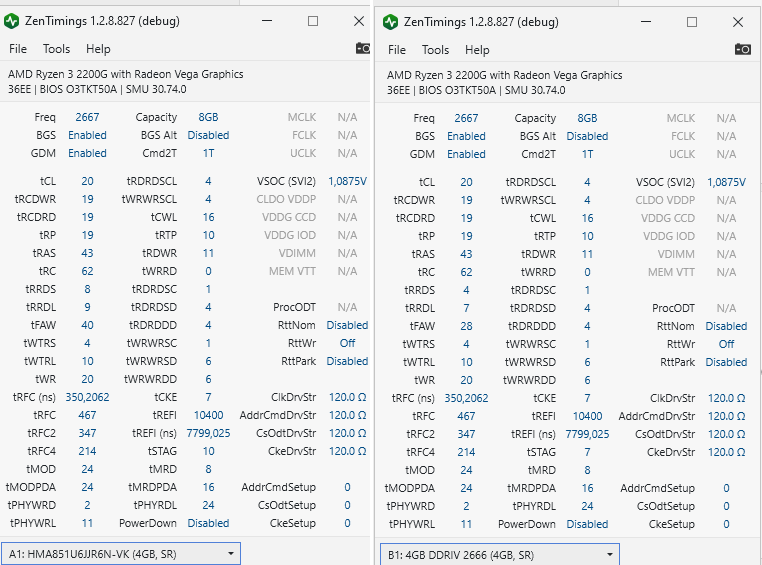Click tRFC (ns) value 350,2062 in right window
The image size is (762, 565).
467,398
